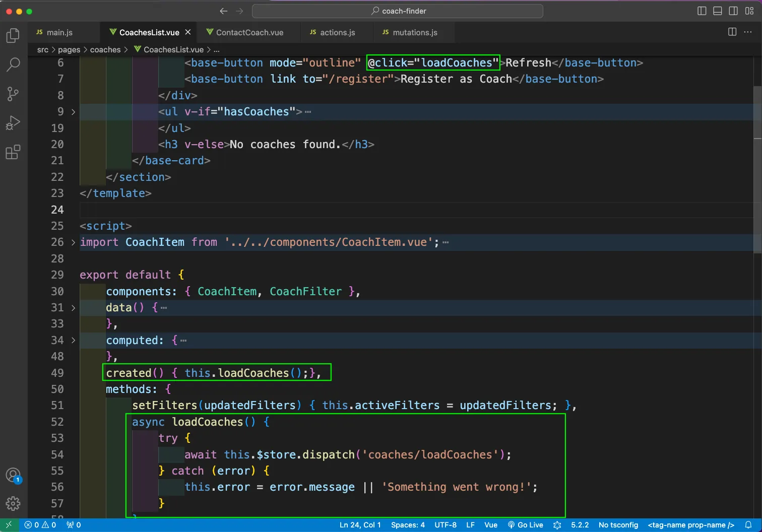This screenshot has height=532, width=762.
Task: Open the errors and warnings status item
Action: [x=40, y=525]
